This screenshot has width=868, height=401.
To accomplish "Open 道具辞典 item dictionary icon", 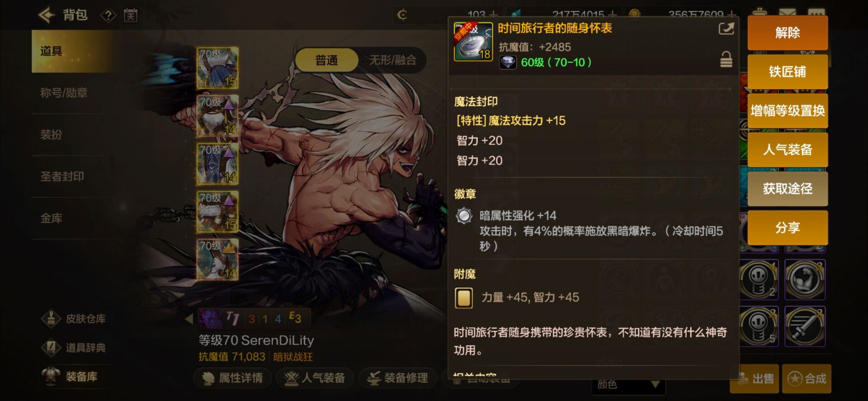I will click(x=51, y=348).
